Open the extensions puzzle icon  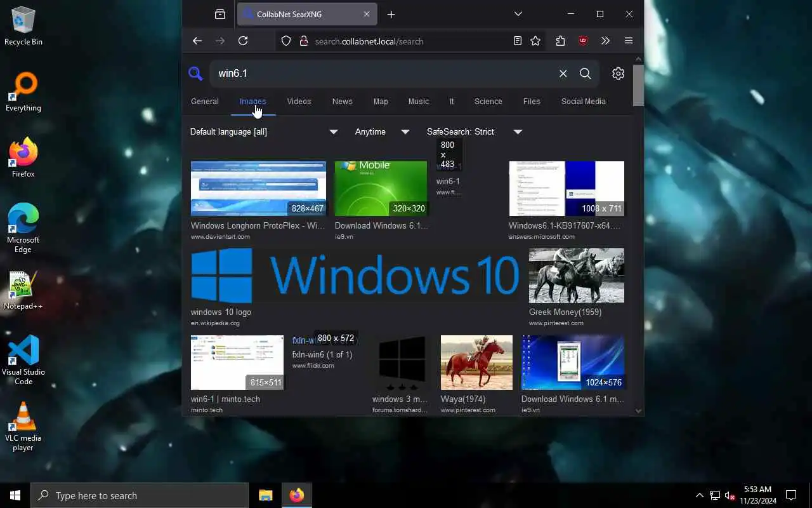click(x=560, y=41)
